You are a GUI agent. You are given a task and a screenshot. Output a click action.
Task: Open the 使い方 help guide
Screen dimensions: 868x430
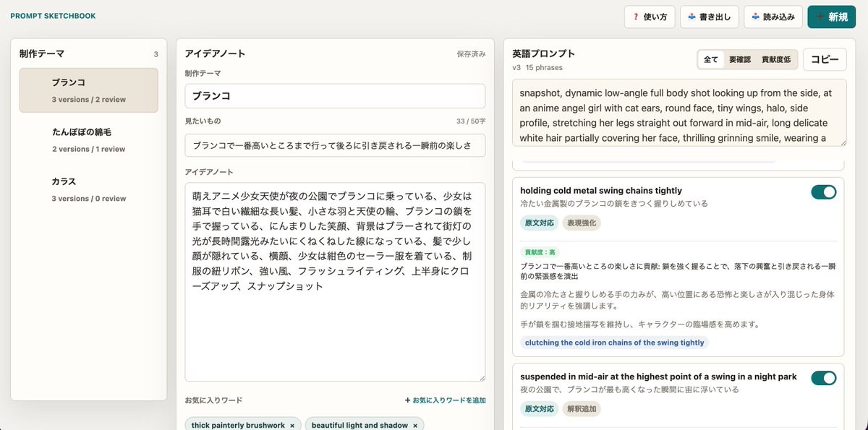(650, 17)
